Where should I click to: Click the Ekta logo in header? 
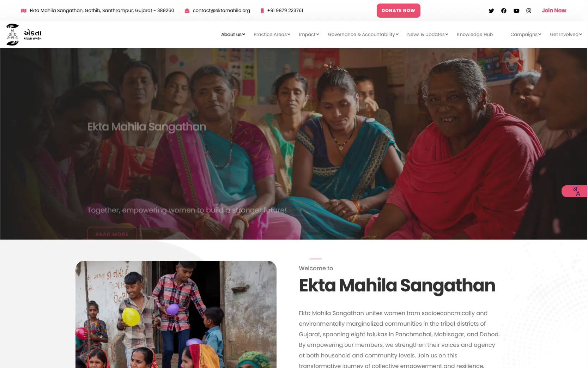(x=24, y=35)
